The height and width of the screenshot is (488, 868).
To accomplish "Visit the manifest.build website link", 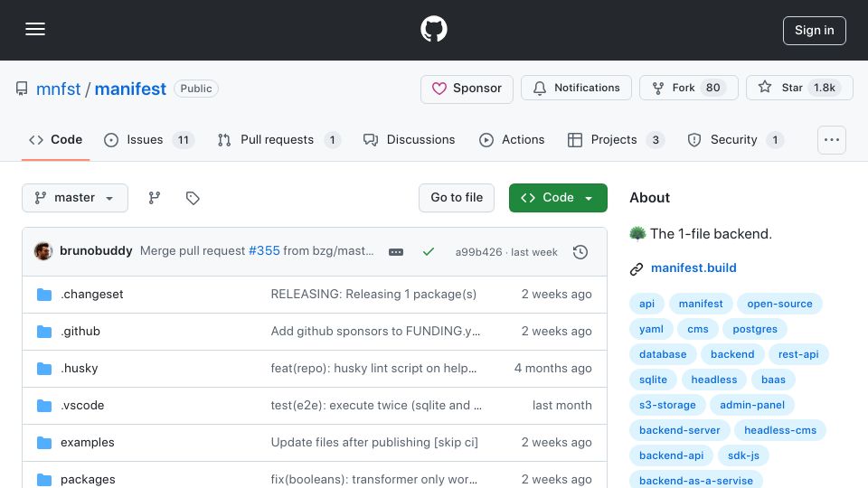I will (x=693, y=268).
